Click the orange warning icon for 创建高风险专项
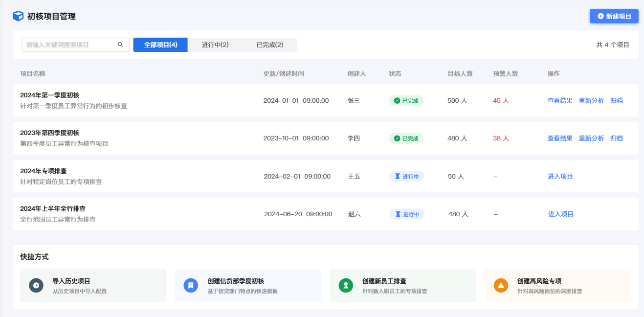644x317 pixels. click(501, 285)
